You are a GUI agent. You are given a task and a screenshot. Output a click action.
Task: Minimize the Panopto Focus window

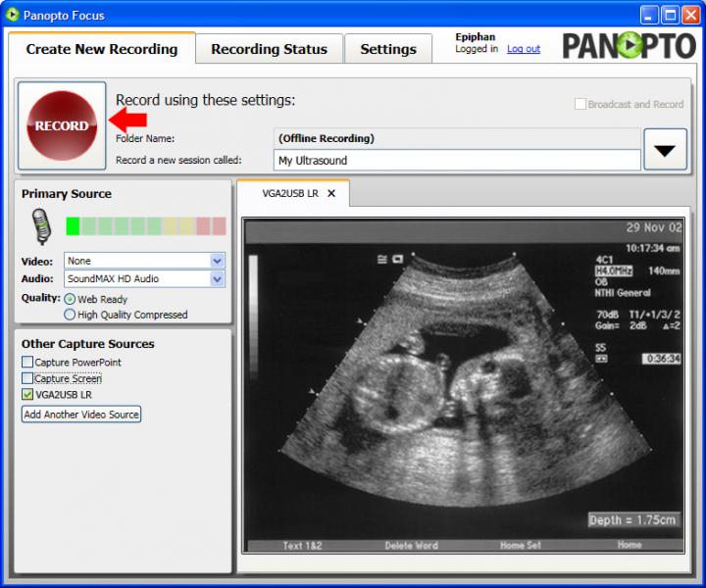pyautogui.click(x=650, y=15)
